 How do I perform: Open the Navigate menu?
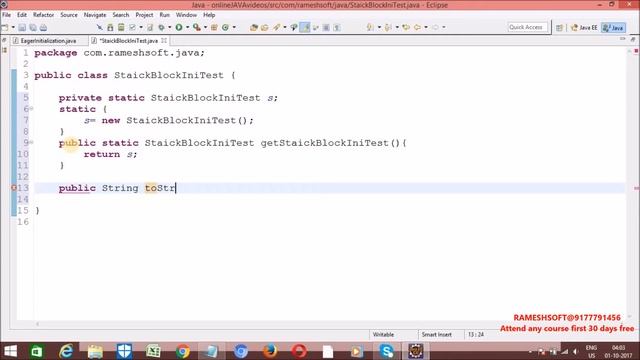(x=95, y=15)
